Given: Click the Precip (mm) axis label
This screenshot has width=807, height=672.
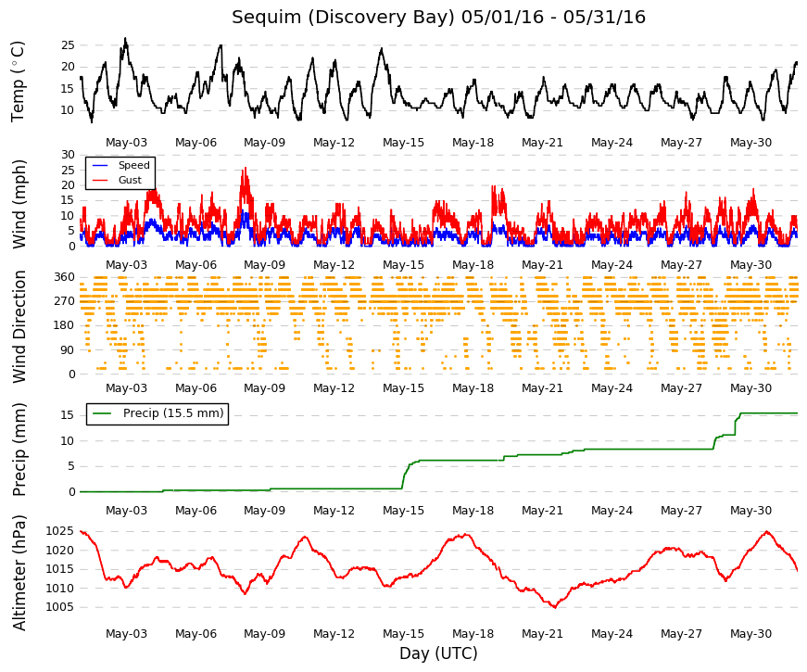Looking at the screenshot, I should 18,450.
